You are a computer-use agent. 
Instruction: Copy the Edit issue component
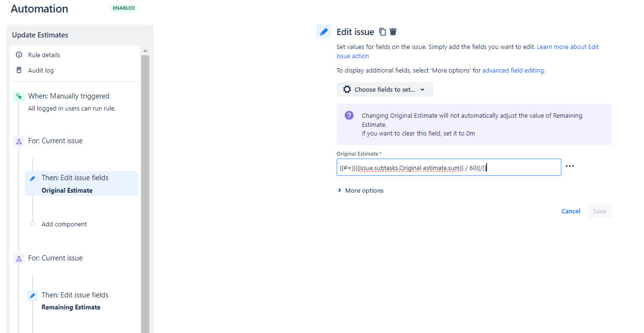pos(382,32)
